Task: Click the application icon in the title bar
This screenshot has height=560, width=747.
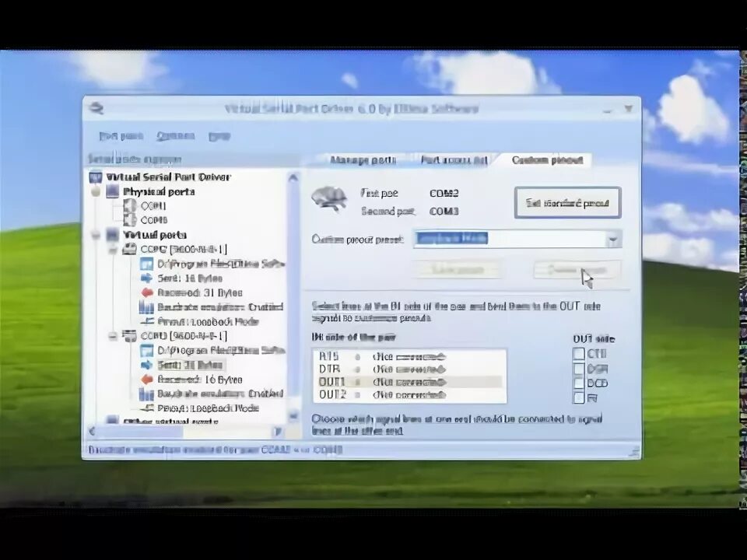Action: 96,109
